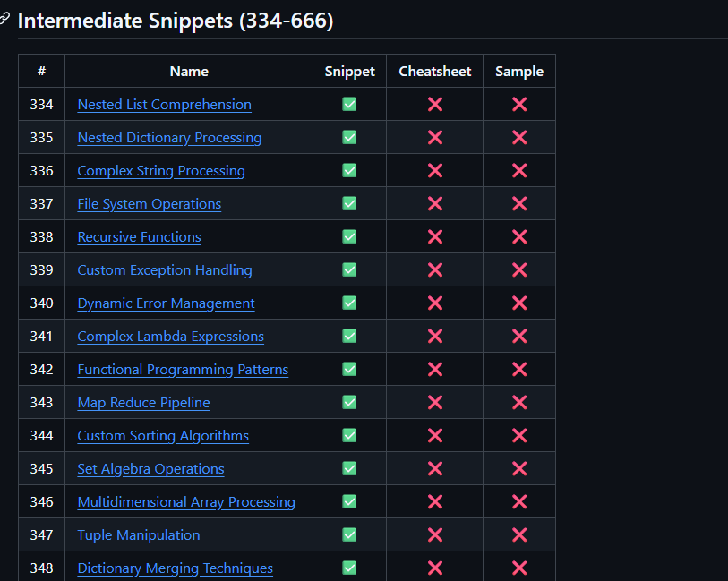Toggle the Snippet checkmark for Custom Exception Handling
Screen dimensions: 728x581
tap(349, 269)
